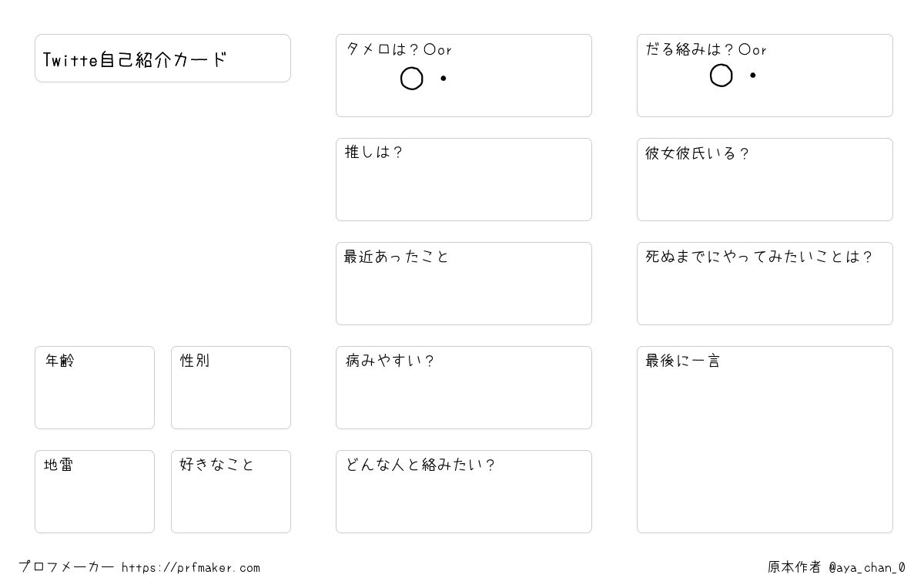Click the 死ぬまでにやってみたいことは？ box

765,284
